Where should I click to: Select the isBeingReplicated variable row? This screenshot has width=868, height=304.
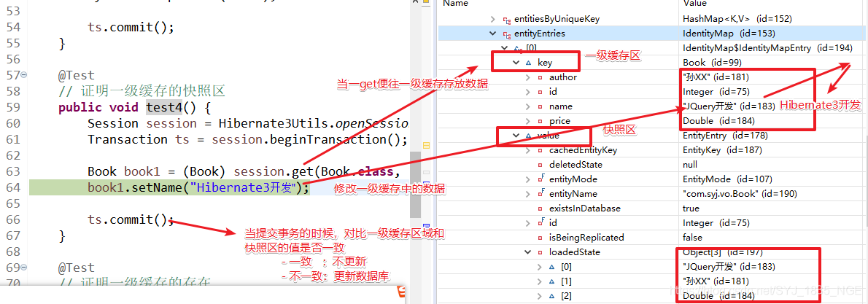(x=652, y=238)
